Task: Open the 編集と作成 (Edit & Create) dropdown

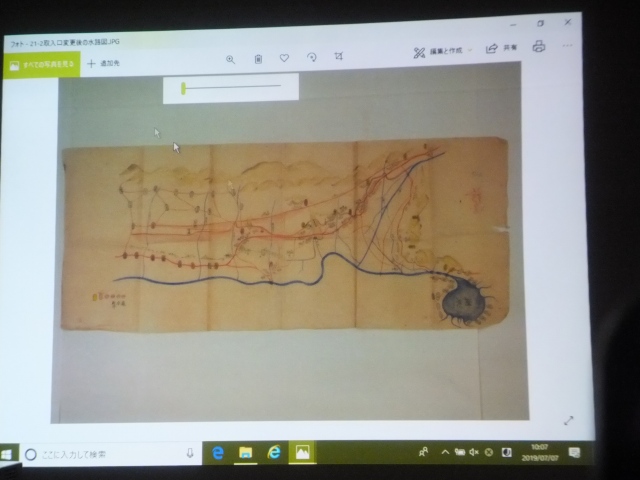Action: pos(442,51)
